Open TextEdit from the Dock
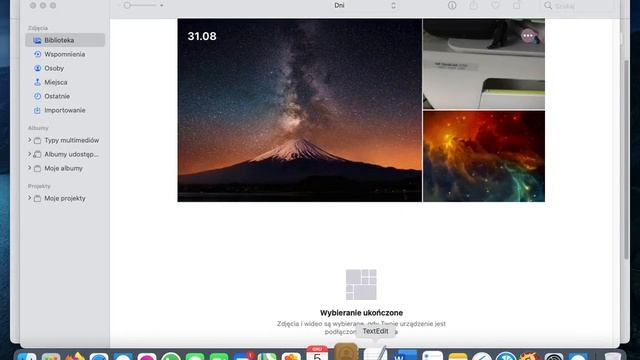Image resolution: width=640 pixels, height=360 pixels. 376,353
